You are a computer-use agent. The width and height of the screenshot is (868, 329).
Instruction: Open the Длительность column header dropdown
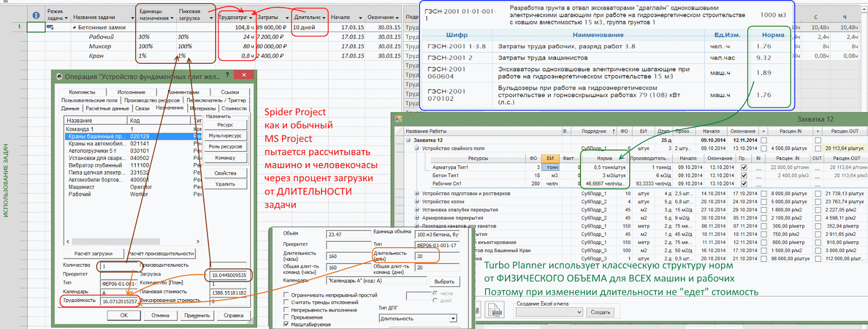coord(324,18)
